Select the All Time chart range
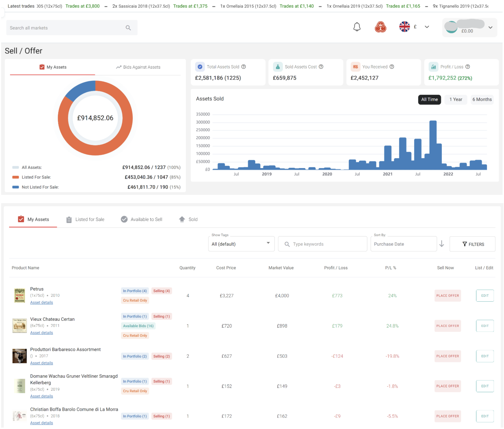Image resolution: width=504 pixels, height=429 pixels. (x=429, y=99)
